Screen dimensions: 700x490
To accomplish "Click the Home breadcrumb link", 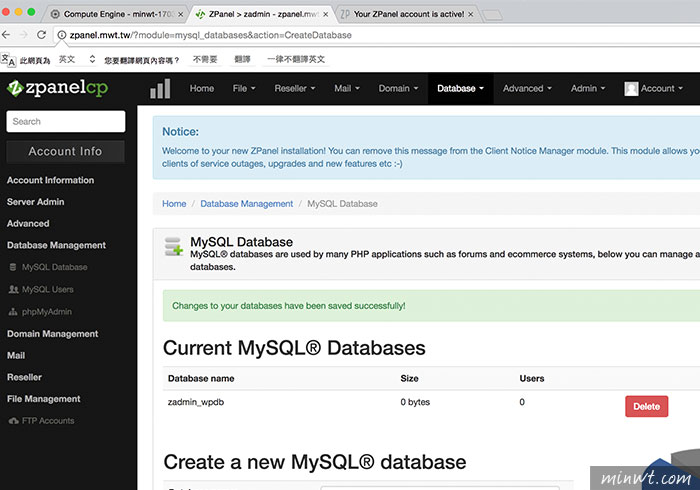I will (174, 204).
